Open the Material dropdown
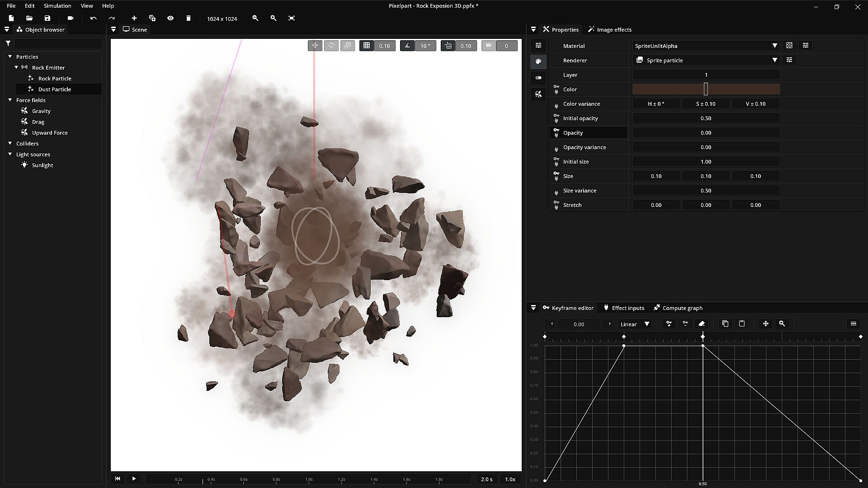868x488 pixels. point(706,46)
